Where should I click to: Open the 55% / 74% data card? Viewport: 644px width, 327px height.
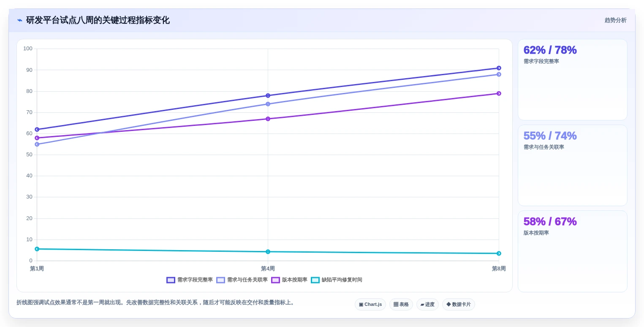(572, 166)
